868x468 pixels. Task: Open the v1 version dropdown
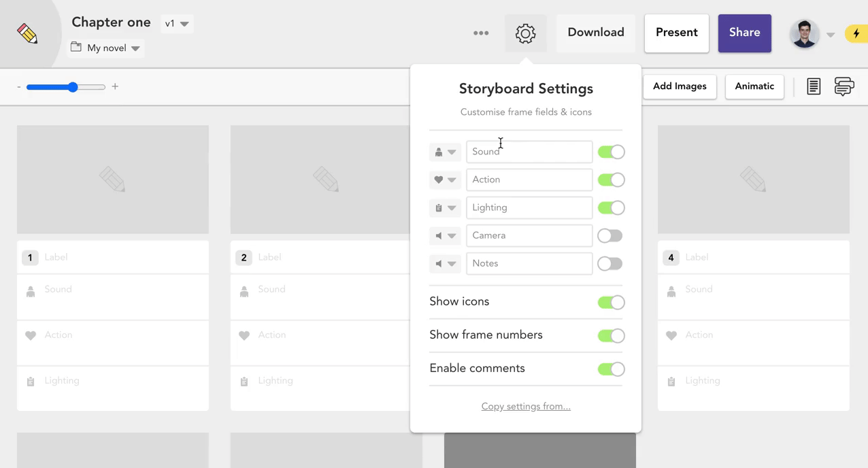(176, 23)
